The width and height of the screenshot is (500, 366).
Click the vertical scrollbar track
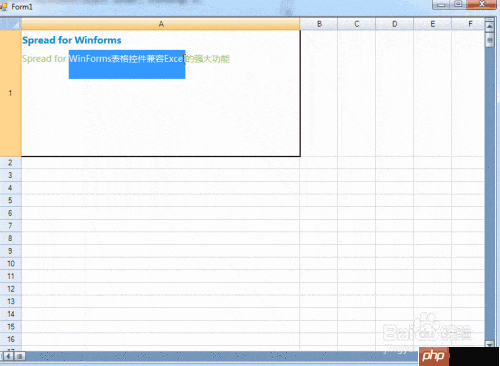(489, 193)
